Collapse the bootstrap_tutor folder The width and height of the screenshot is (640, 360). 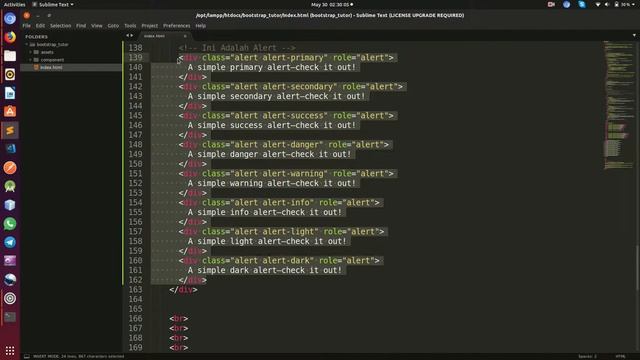coord(27,44)
